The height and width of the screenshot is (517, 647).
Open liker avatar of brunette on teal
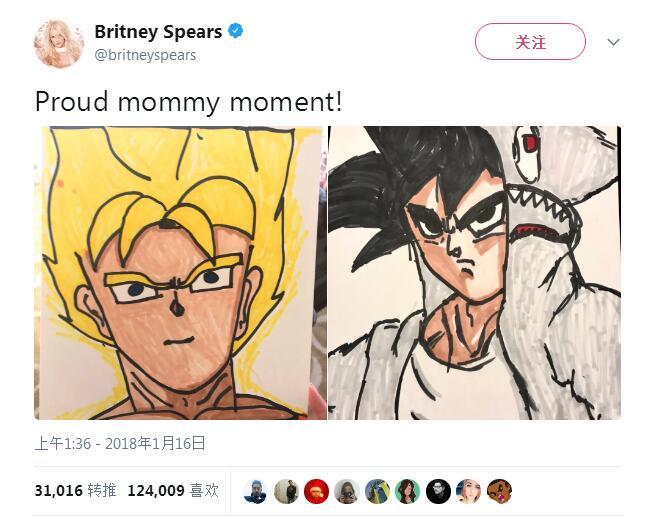(408, 491)
